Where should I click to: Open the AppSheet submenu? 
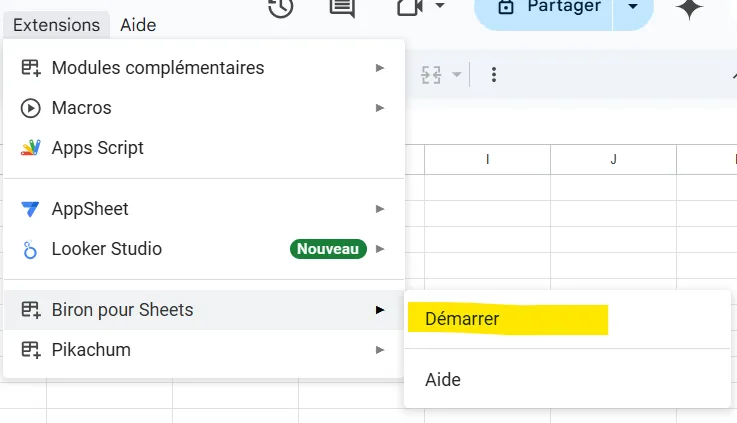(204, 209)
